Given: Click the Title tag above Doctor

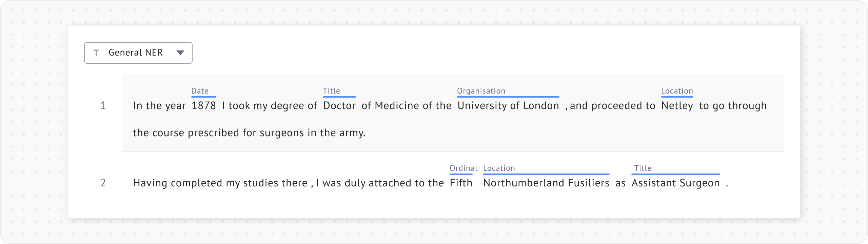Looking at the screenshot, I should pos(331,91).
